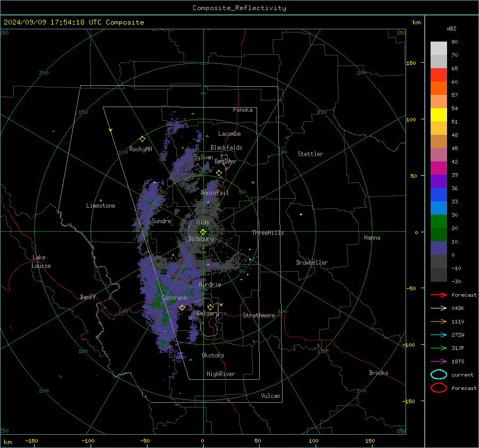The image size is (479, 448).
Task: Click the Strathmore label
Action: 259,315
